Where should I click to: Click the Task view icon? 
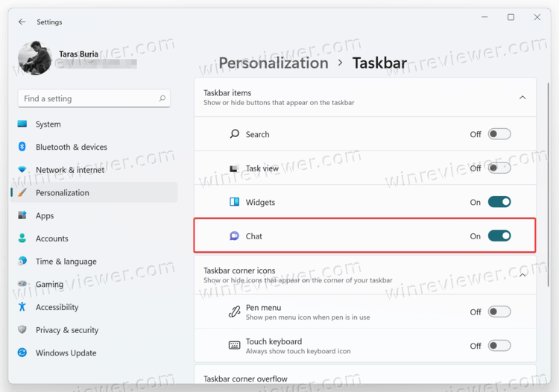pos(234,168)
